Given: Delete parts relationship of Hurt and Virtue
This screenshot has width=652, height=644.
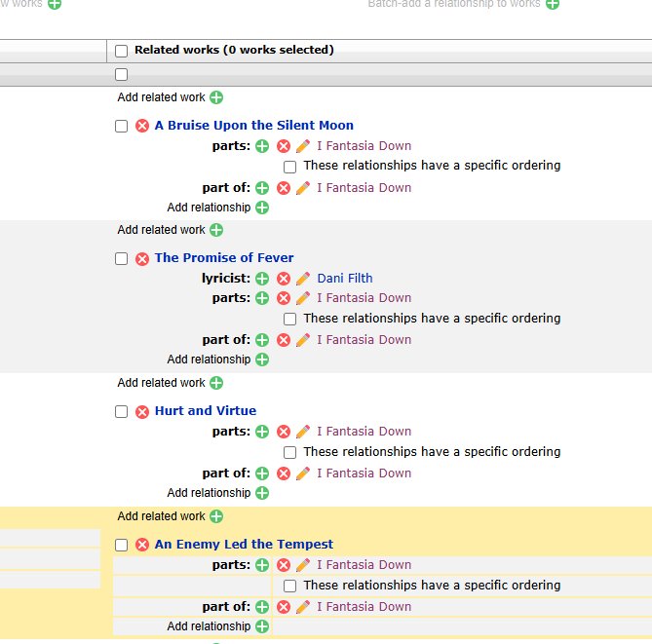Looking at the screenshot, I should pyautogui.click(x=284, y=432).
